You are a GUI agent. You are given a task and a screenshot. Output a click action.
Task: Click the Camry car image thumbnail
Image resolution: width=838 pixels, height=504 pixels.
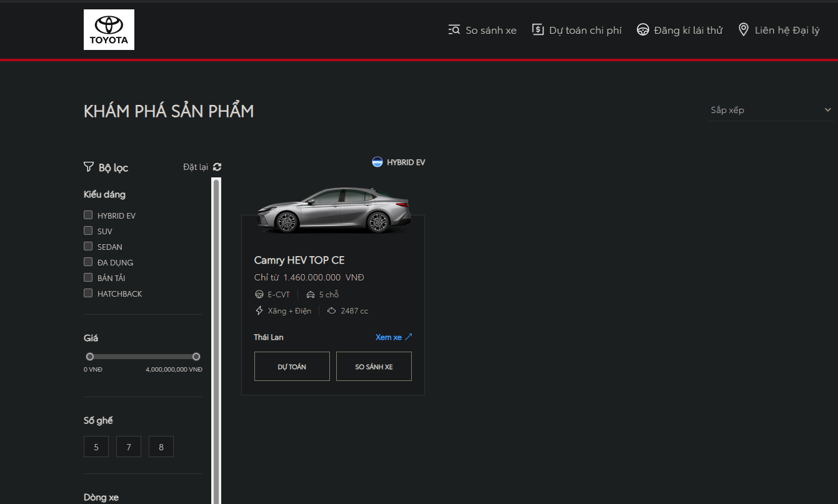coord(333,209)
